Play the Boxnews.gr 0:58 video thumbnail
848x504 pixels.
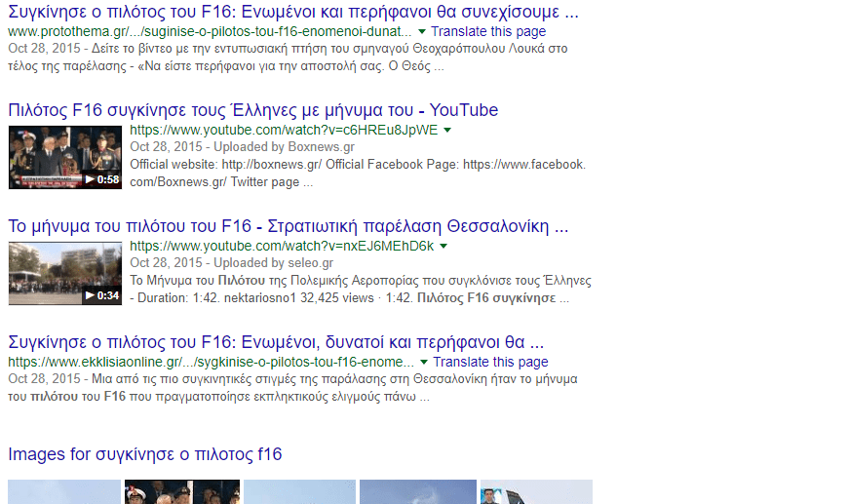[x=65, y=157]
